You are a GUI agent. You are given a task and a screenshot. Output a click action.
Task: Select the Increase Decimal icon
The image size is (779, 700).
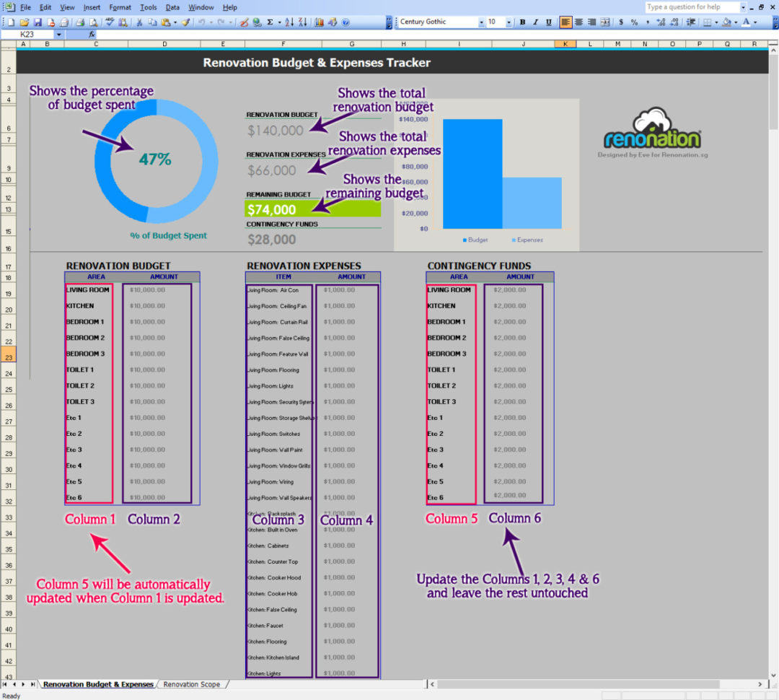661,22
